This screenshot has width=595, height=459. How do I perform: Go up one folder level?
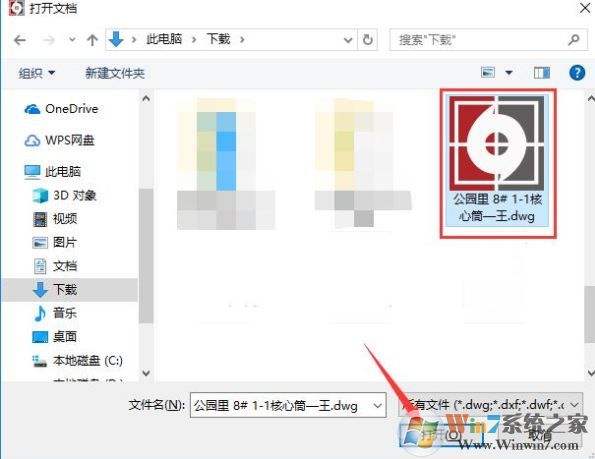92,39
